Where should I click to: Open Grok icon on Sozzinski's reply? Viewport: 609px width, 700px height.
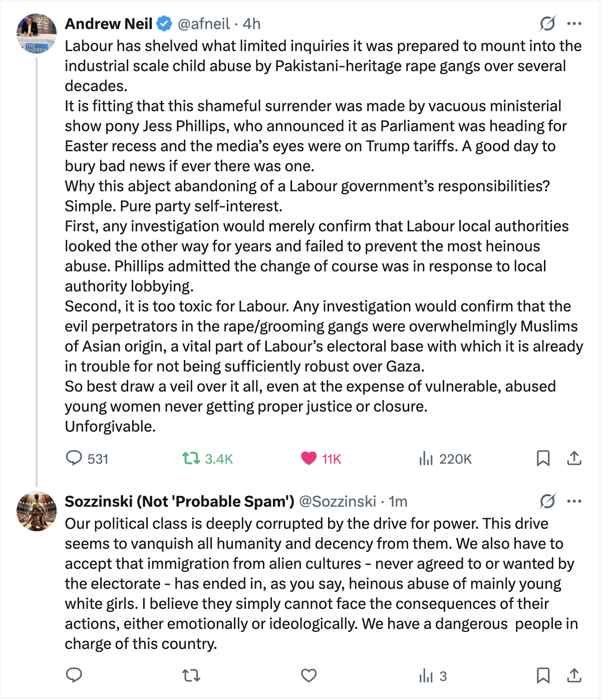pyautogui.click(x=547, y=501)
